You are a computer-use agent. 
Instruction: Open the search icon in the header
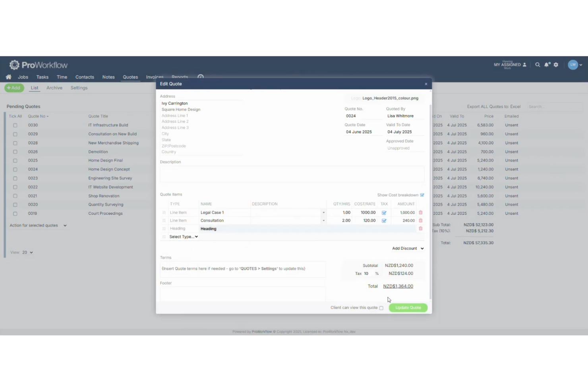pyautogui.click(x=538, y=64)
